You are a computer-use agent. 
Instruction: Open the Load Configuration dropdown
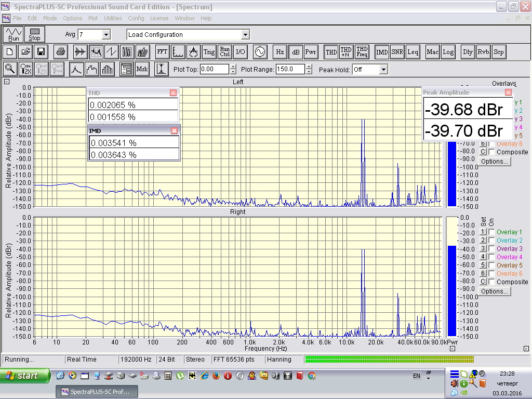(x=245, y=35)
